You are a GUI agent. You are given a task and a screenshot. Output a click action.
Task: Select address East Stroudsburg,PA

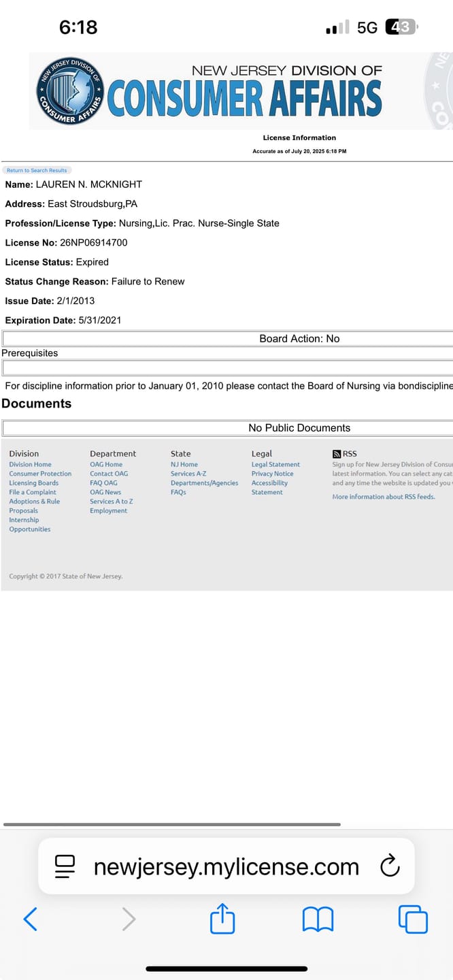tap(93, 203)
